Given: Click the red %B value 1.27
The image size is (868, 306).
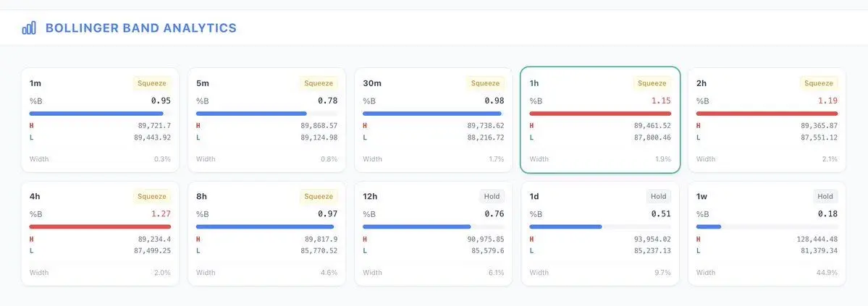Looking at the screenshot, I should [x=161, y=213].
